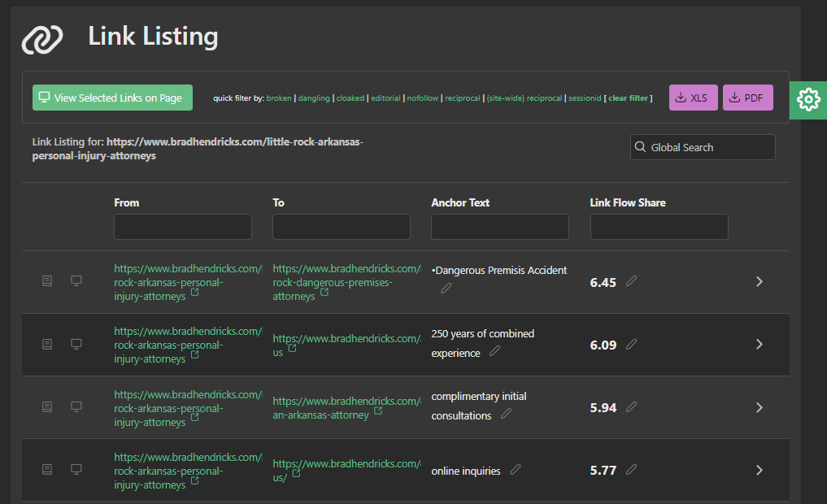Open external link icon for dangerous-premises-attorneys URL
The image size is (827, 504).
[x=324, y=293]
